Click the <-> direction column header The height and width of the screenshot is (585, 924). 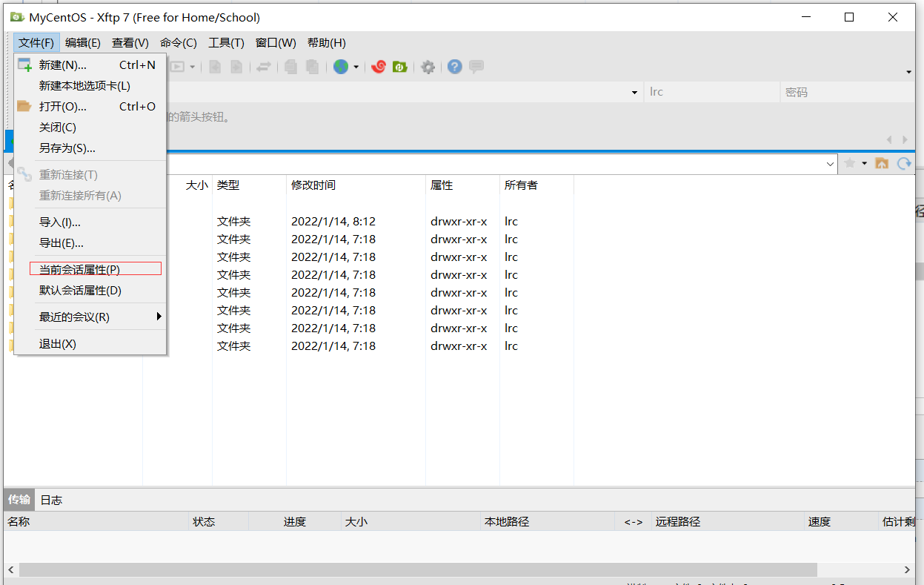(634, 522)
